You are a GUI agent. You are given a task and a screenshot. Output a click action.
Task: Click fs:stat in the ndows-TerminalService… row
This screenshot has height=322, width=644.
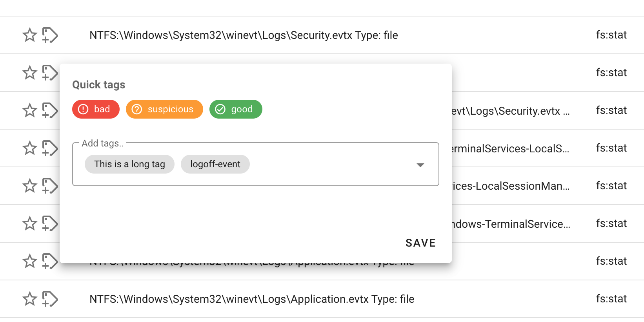tap(611, 223)
